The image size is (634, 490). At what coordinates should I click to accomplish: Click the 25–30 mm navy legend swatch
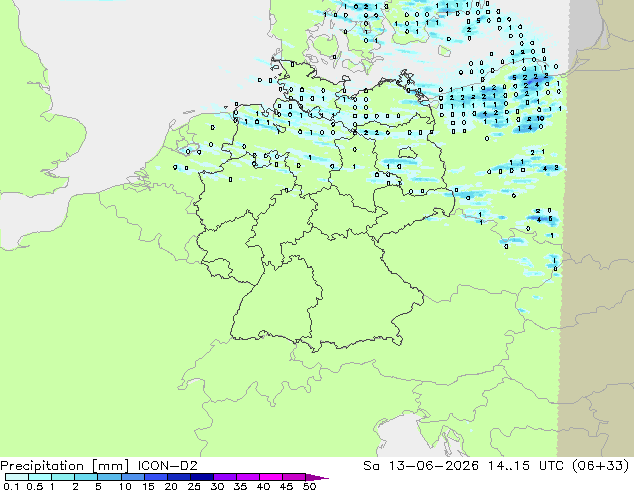[x=201, y=477]
